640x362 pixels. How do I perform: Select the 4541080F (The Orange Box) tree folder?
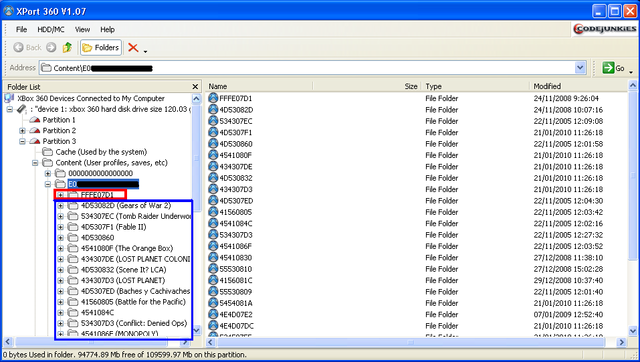tap(127, 248)
